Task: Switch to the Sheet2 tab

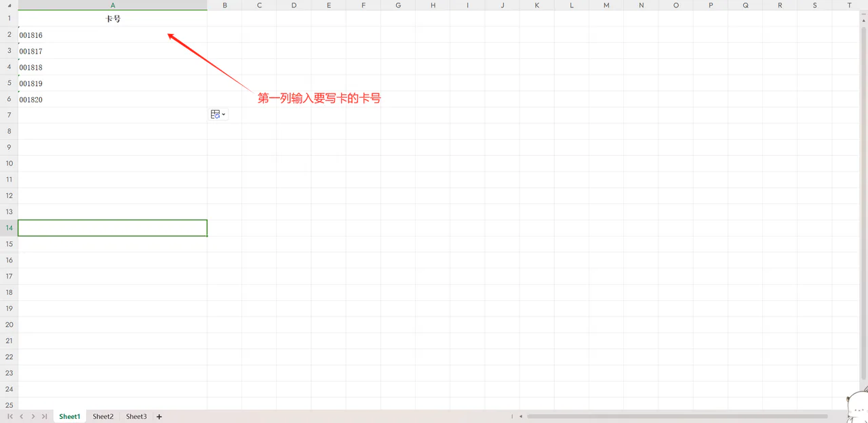Action: (103, 416)
